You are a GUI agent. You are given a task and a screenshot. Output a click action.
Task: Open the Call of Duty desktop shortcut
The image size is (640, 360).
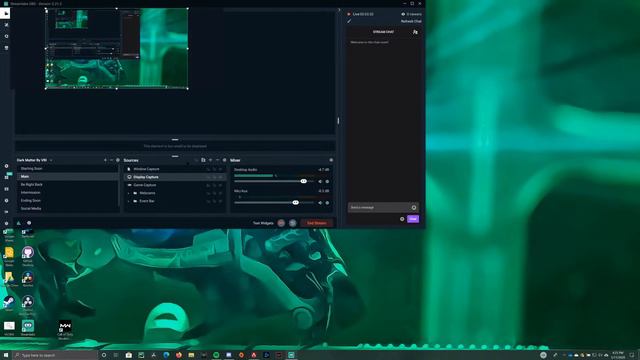pos(65,329)
